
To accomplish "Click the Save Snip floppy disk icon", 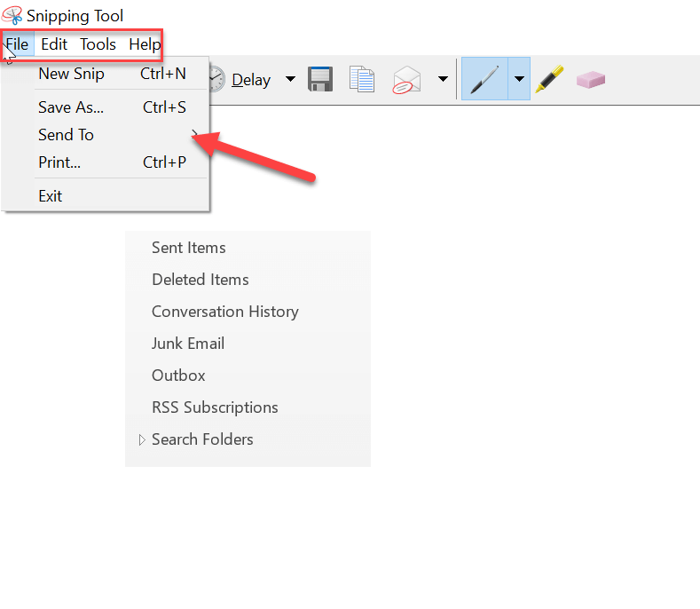I will tap(320, 79).
